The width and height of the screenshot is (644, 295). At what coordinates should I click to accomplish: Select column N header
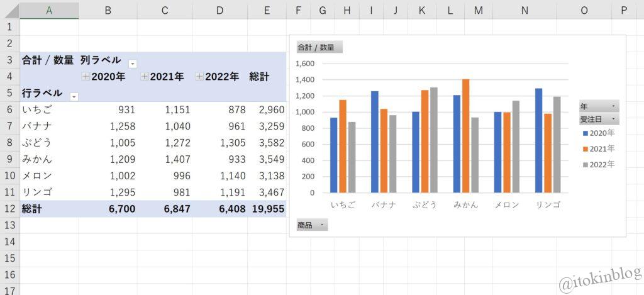tap(525, 9)
